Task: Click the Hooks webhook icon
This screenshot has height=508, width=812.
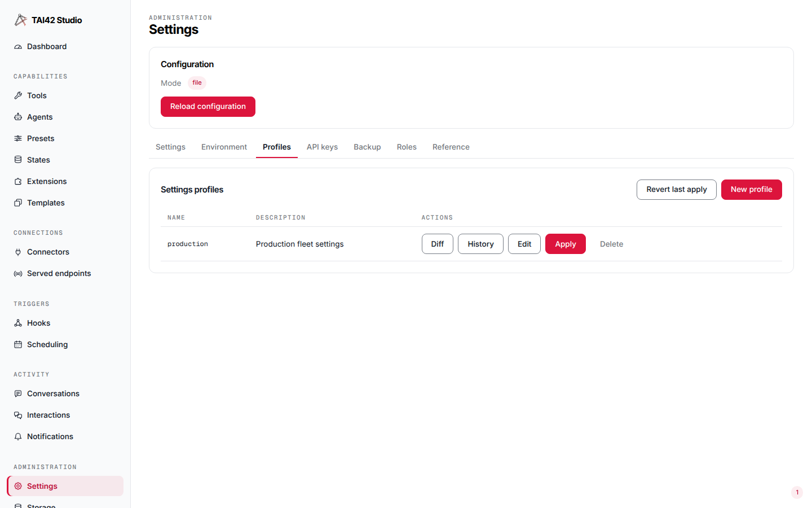Action: tap(18, 323)
